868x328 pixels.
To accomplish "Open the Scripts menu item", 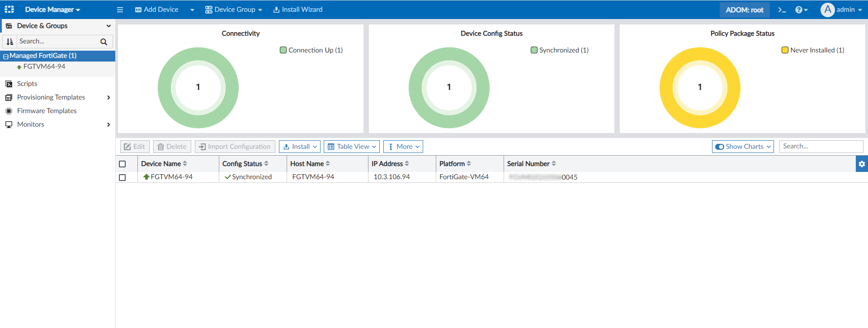I will click(x=27, y=84).
